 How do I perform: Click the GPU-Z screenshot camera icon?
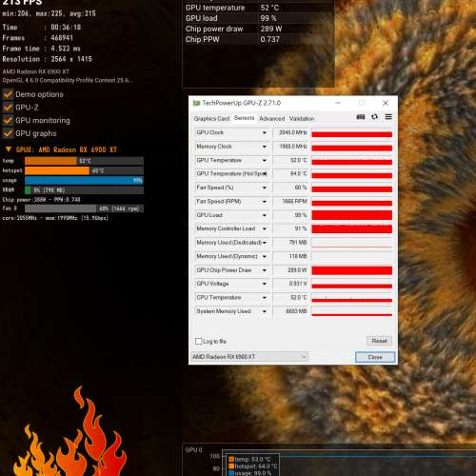[x=361, y=117]
